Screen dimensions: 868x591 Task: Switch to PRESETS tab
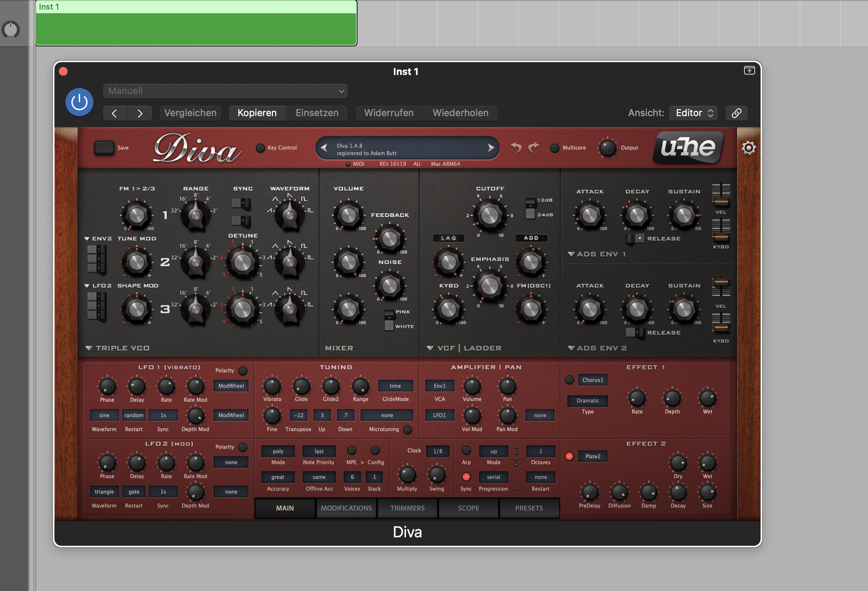(x=529, y=508)
